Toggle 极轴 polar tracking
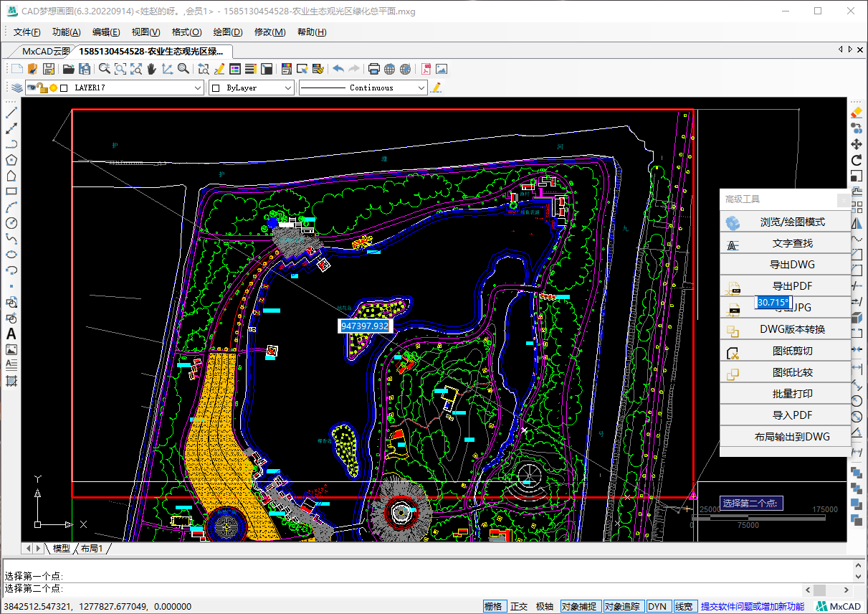This screenshot has width=868, height=614. 545,606
